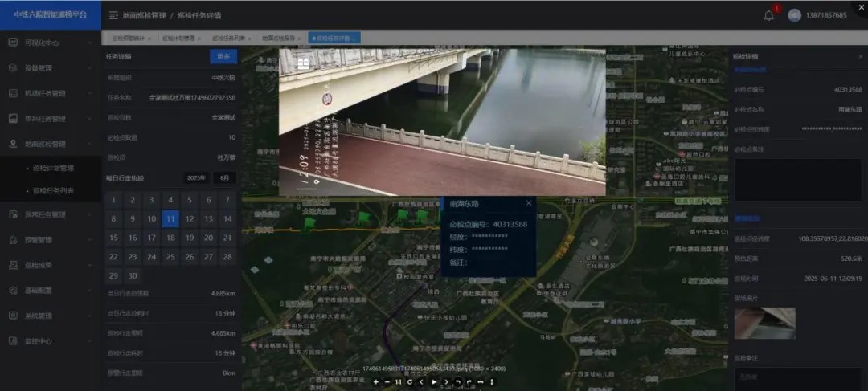This screenshot has width=868, height=391.
Task: Click the on-site photo thumbnail
Action: point(764,323)
